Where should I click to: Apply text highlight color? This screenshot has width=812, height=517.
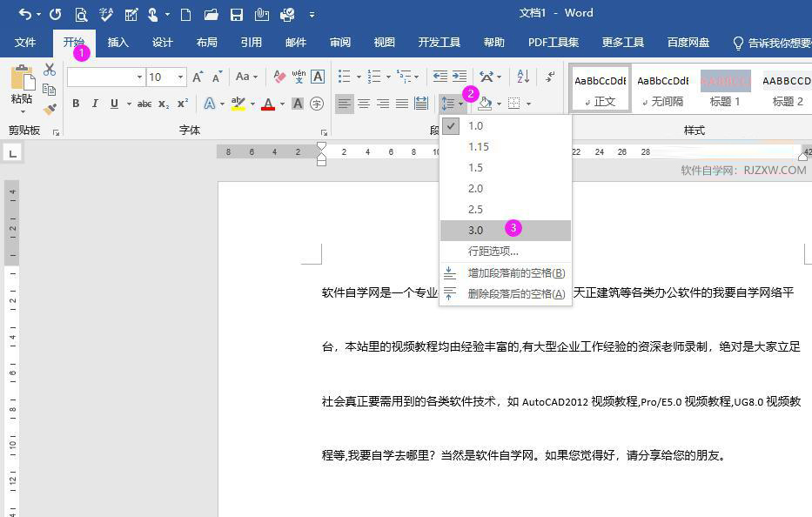pyautogui.click(x=239, y=103)
